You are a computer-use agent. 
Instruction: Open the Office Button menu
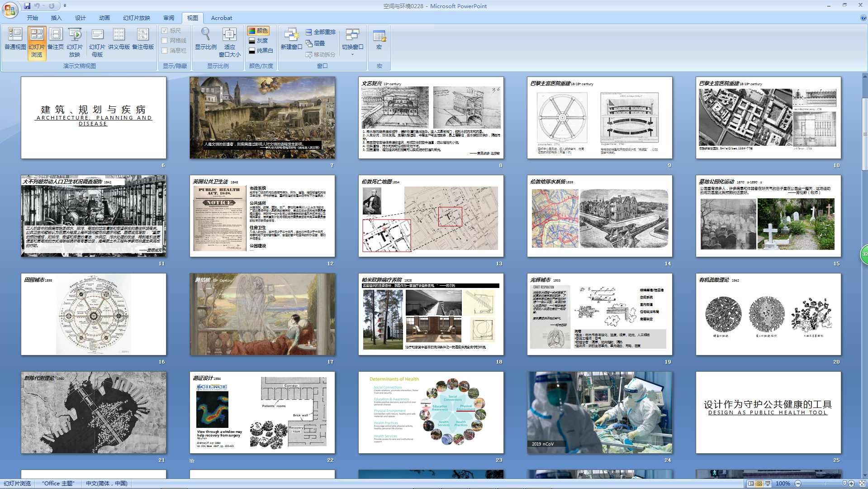point(10,10)
